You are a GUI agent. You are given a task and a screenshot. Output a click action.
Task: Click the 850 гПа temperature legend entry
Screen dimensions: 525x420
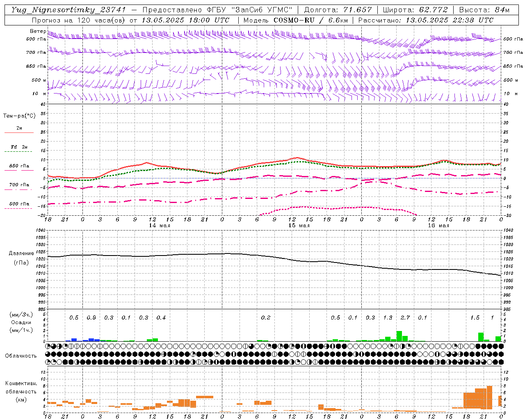point(19,166)
